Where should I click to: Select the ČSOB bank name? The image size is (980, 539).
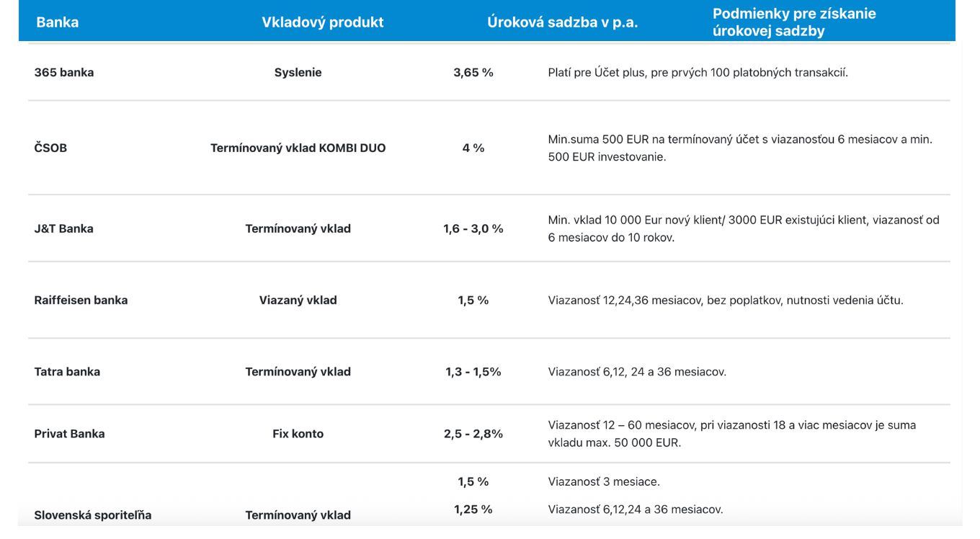click(x=50, y=148)
